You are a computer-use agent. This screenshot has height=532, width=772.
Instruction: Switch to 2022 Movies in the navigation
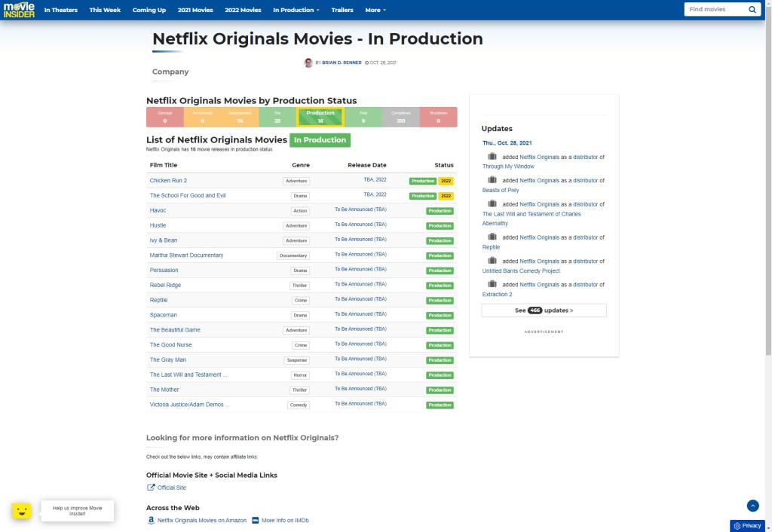(243, 10)
